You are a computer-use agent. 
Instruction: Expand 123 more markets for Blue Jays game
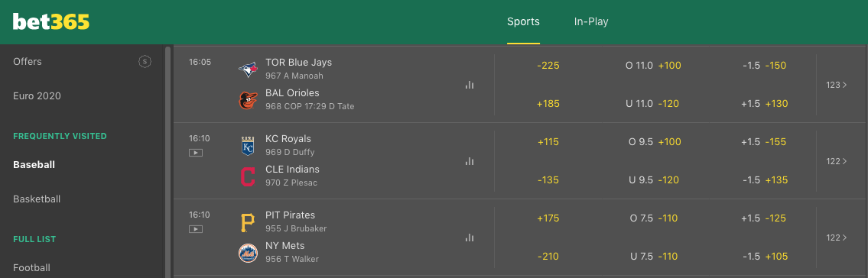837,85
